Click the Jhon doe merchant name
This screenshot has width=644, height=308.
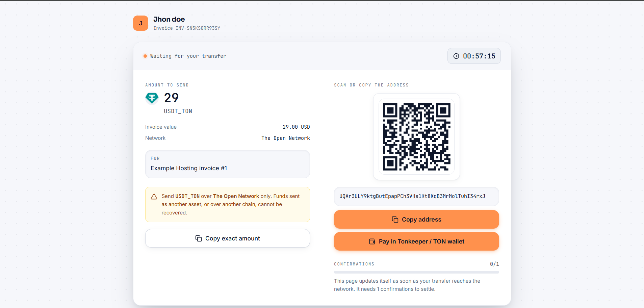click(169, 19)
